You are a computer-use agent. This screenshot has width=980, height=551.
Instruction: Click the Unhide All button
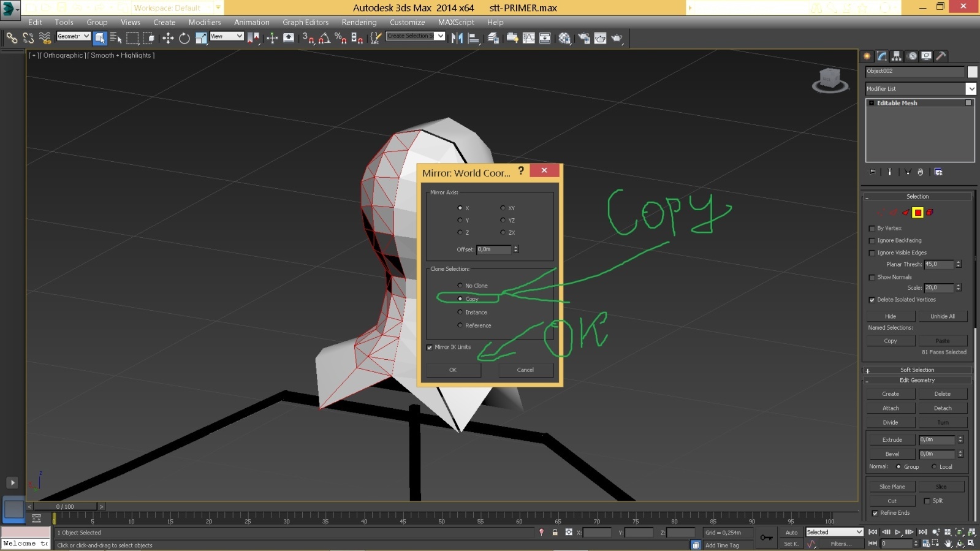(943, 317)
